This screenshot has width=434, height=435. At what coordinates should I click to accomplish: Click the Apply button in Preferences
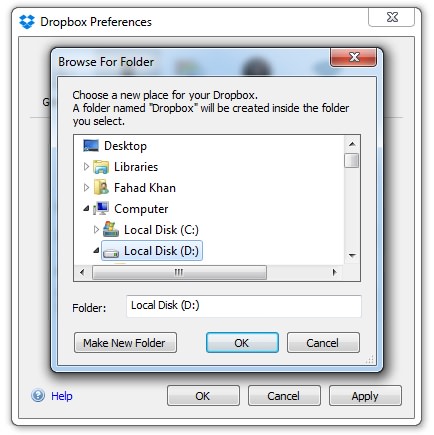(x=365, y=396)
